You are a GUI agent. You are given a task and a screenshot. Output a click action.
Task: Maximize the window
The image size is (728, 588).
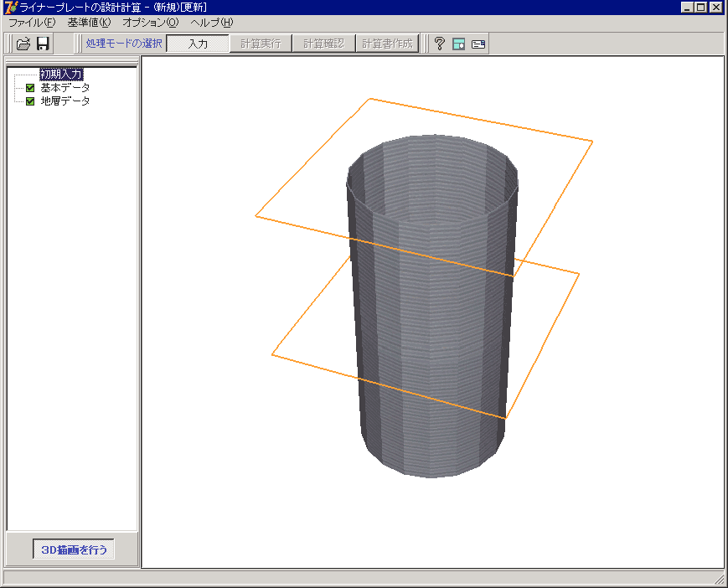click(701, 7)
